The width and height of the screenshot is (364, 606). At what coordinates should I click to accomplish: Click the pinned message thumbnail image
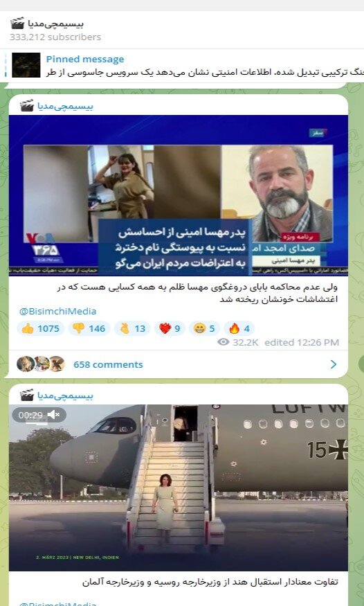(26, 65)
